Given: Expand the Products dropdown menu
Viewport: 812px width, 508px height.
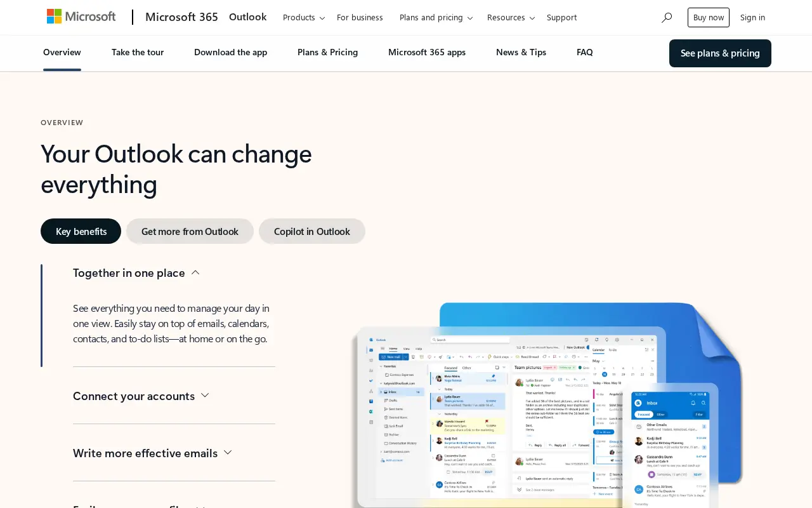Looking at the screenshot, I should point(304,18).
